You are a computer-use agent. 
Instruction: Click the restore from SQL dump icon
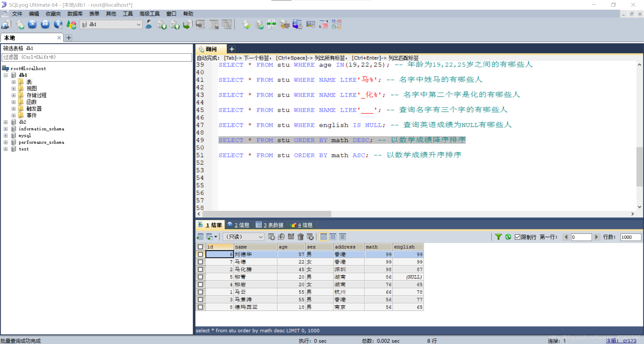point(188,24)
